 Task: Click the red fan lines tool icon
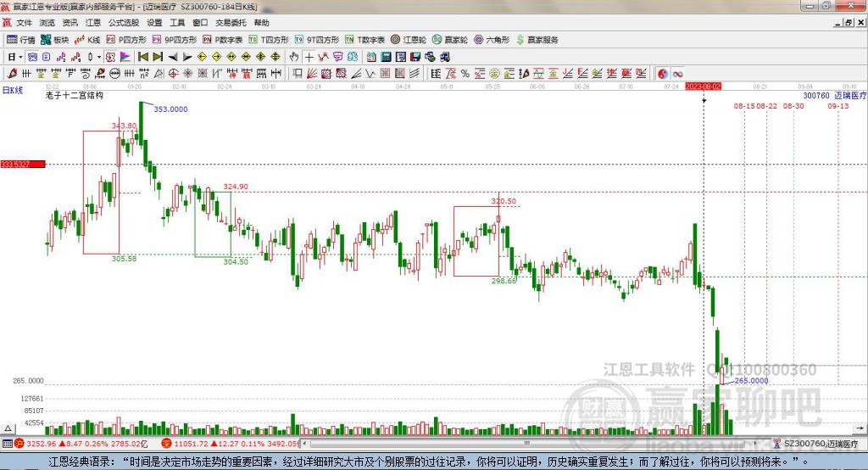pos(311,74)
